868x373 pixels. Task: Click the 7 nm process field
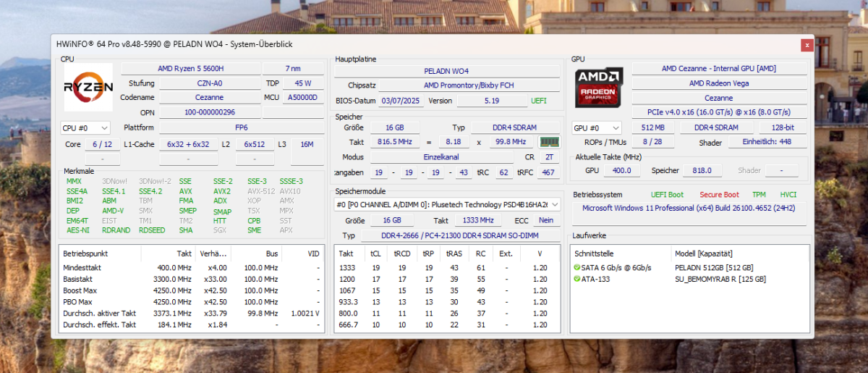pos(293,69)
